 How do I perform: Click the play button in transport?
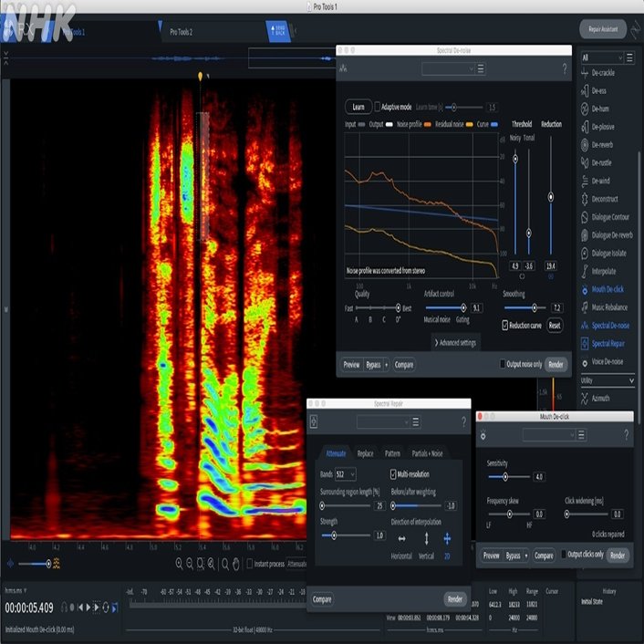(88, 608)
